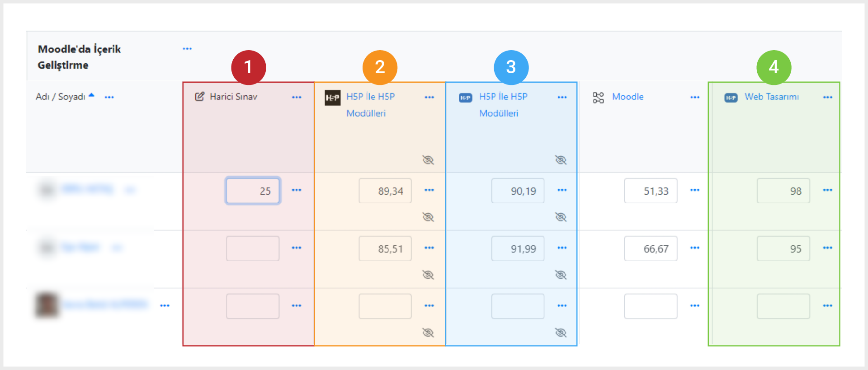Open the cell menu next to grade 66,67
868x370 pixels.
pyautogui.click(x=695, y=248)
